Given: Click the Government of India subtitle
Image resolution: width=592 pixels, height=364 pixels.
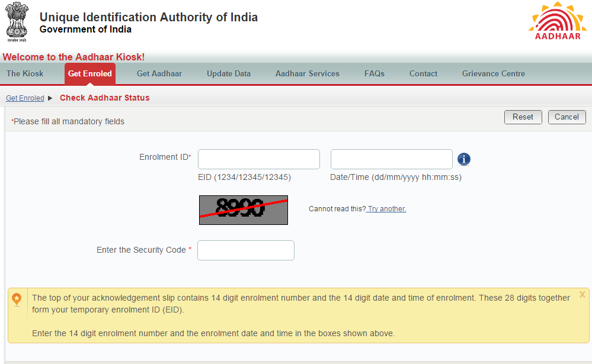Looking at the screenshot, I should [x=85, y=30].
